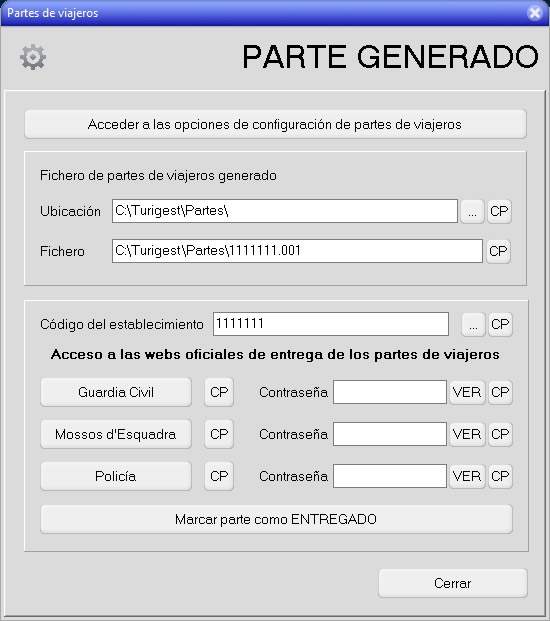550x621 pixels.
Task: Copy the Fichero path with CP button
Action: click(498, 251)
